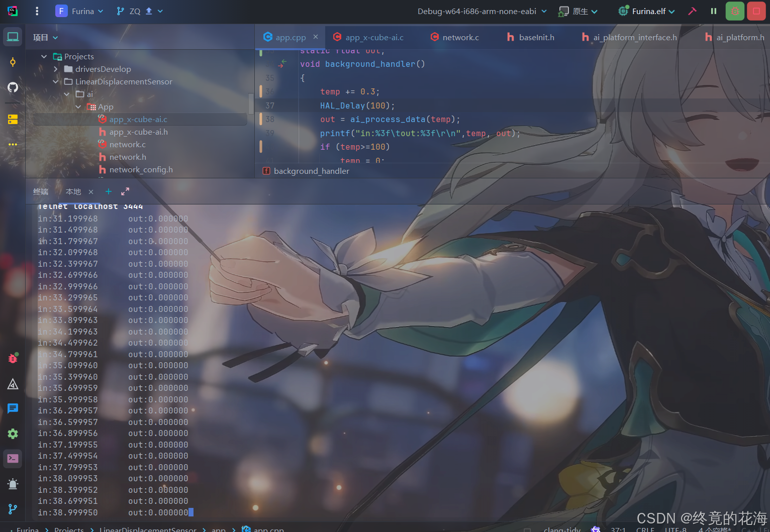
Task: Click the clang-tidy status bar widget
Action: [562, 529]
